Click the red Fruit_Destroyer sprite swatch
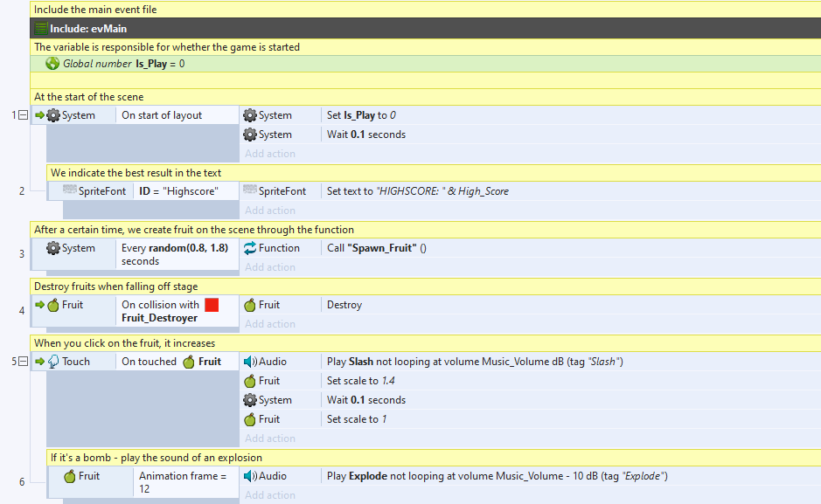The height and width of the screenshot is (504, 821). [212, 305]
